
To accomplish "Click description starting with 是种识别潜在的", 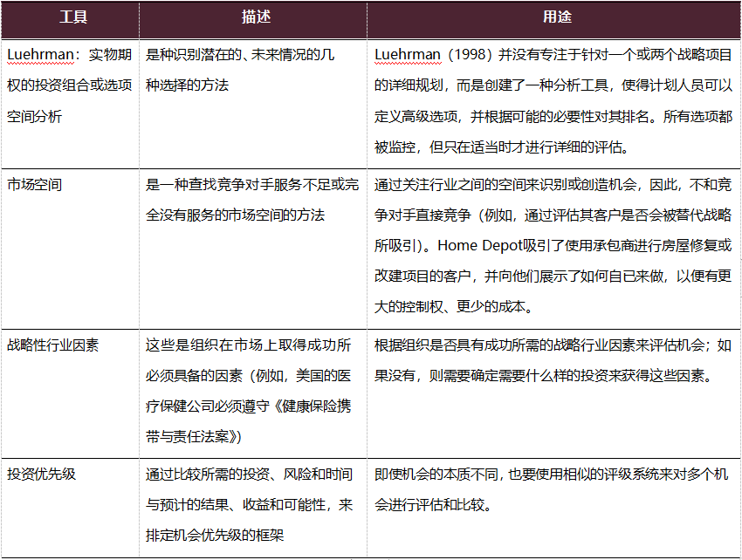I will (x=239, y=55).
